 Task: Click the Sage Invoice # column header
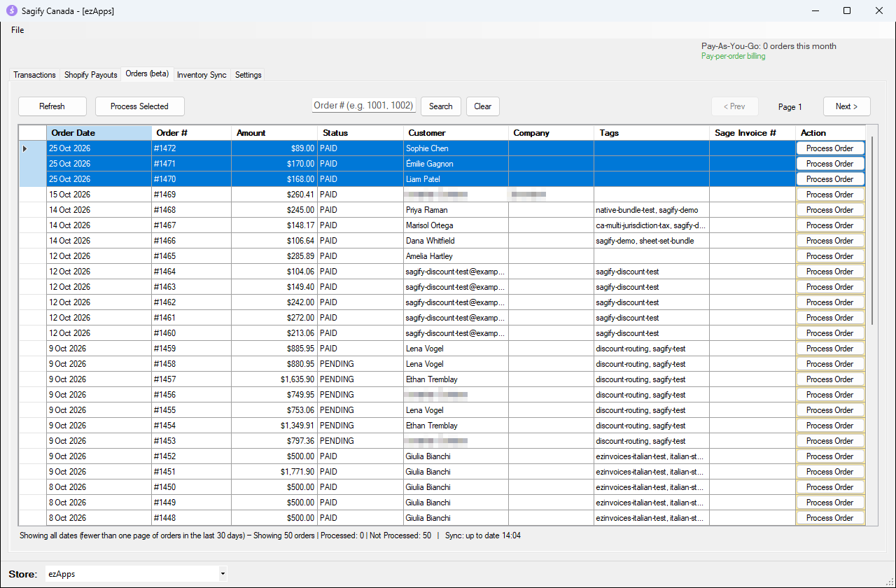tap(752, 133)
